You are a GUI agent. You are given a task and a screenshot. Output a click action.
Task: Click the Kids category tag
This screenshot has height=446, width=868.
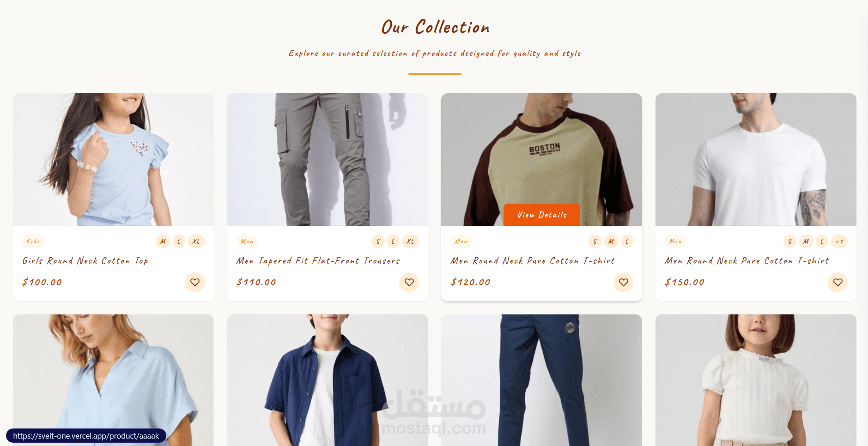click(x=33, y=241)
